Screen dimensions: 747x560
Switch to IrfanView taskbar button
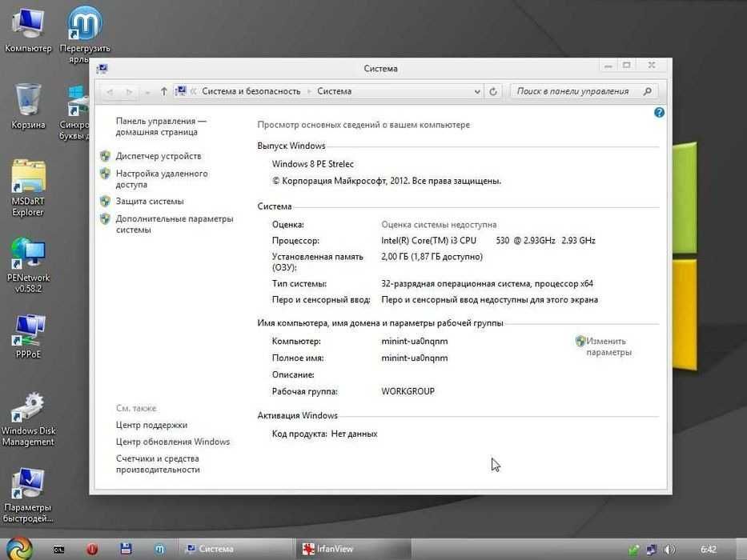tap(352, 549)
